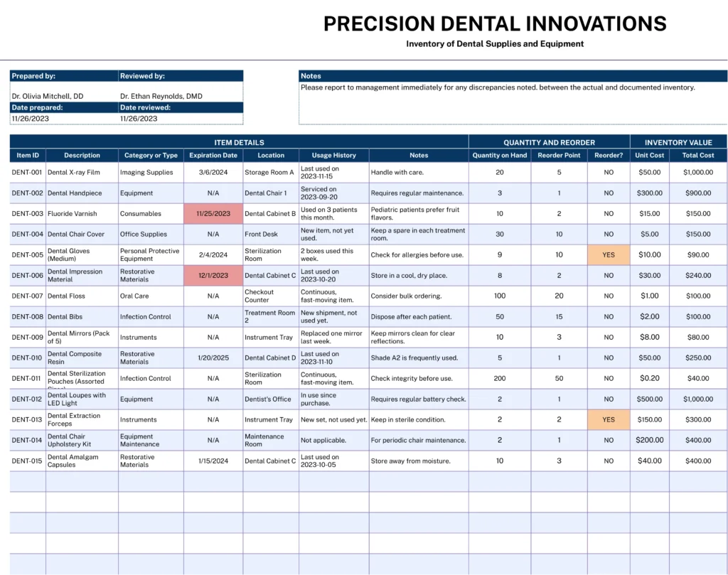728x575 pixels.
Task: Select the INVENTORY VALUE section header
Action: [x=678, y=142]
